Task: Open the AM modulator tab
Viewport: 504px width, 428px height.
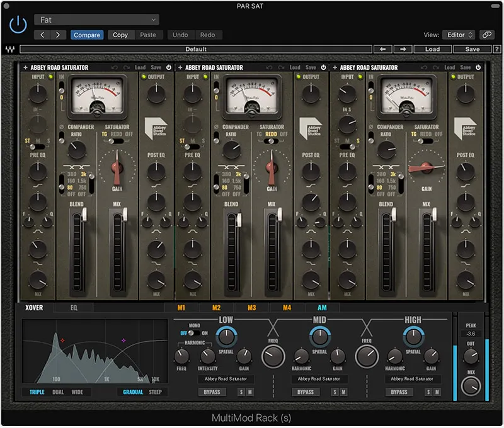Action: (322, 308)
